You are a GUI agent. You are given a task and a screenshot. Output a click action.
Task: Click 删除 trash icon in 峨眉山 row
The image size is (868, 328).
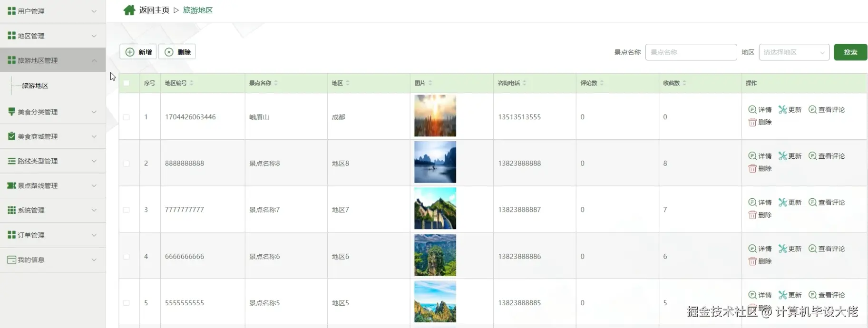752,122
